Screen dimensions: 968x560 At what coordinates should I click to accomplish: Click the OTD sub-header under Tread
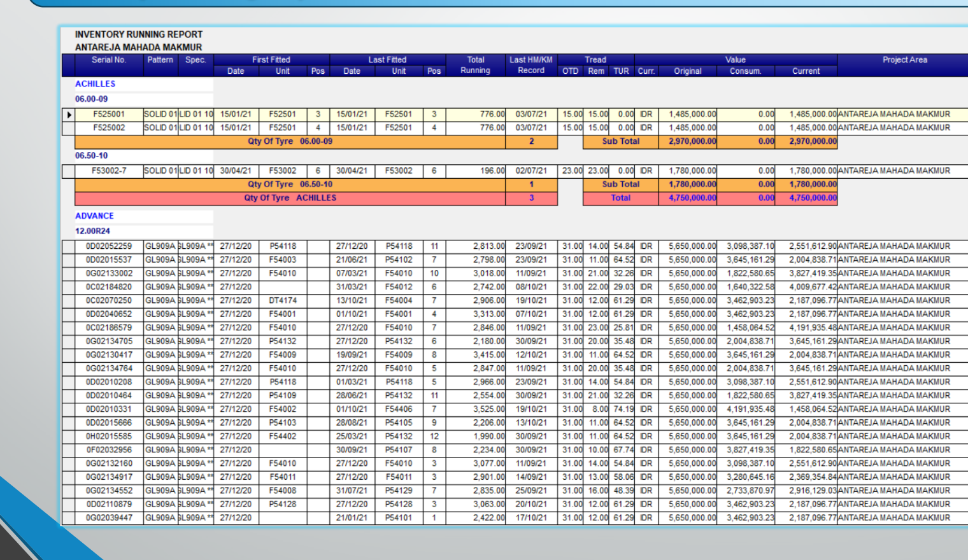[x=571, y=71]
